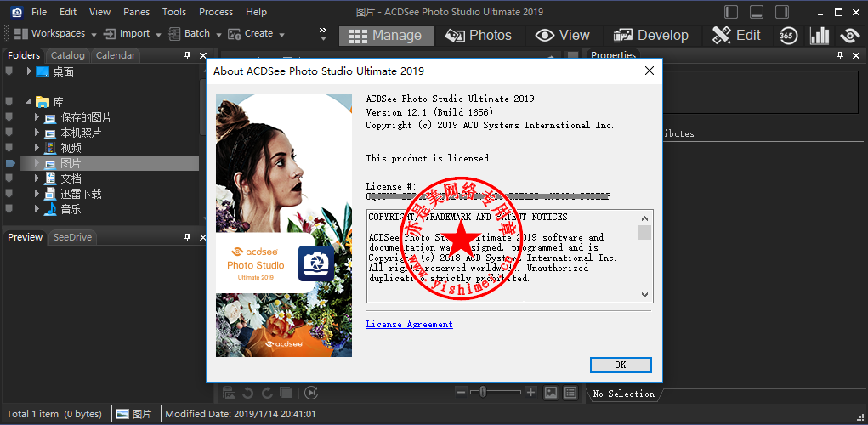Click the rotate right icon
The height and width of the screenshot is (425, 868).
click(x=267, y=393)
